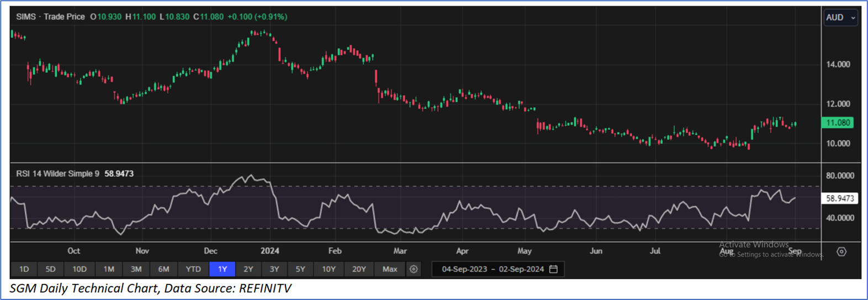The image size is (868, 300).
Task: Click the gear icon beside Max button
Action: point(414,269)
